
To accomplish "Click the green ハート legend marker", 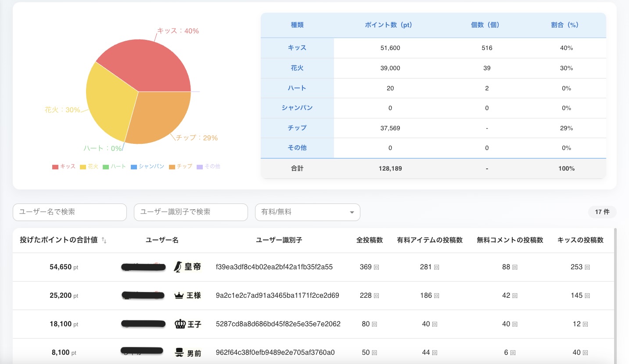I will 106,166.
